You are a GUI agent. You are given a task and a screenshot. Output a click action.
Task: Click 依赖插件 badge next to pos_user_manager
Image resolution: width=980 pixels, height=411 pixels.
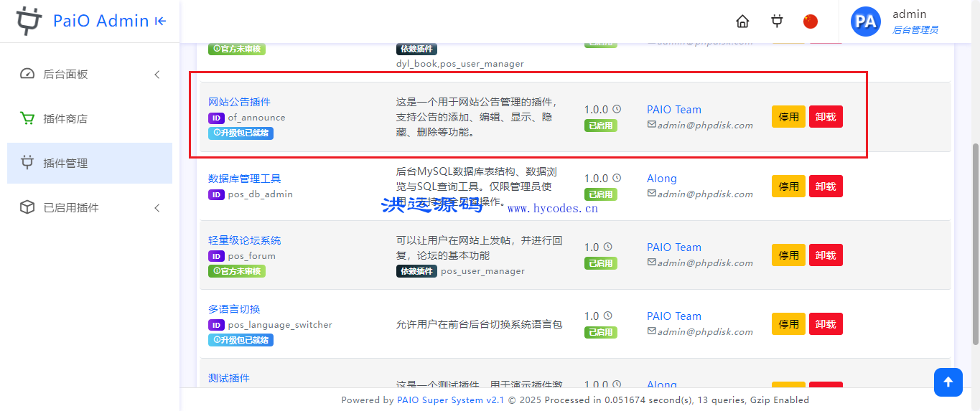click(x=416, y=271)
